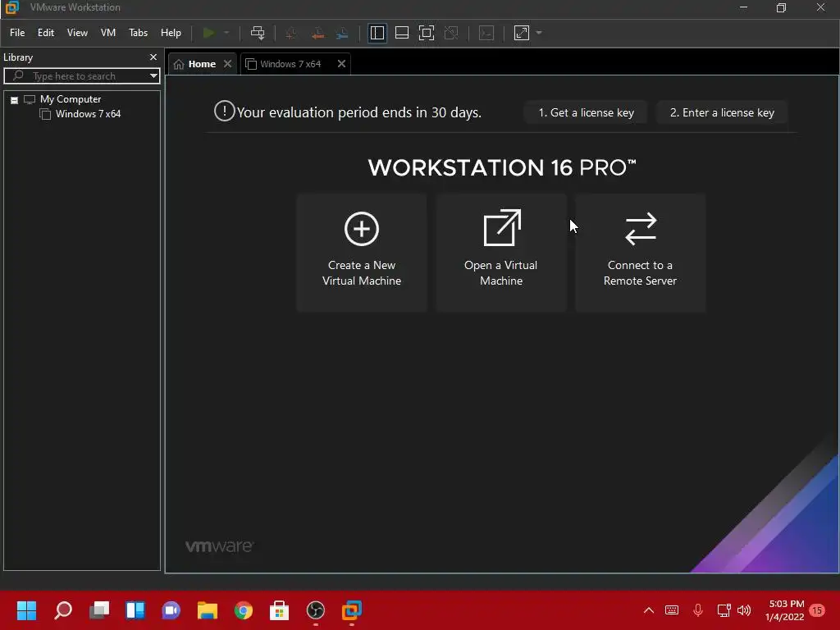Image resolution: width=840 pixels, height=630 pixels.
Task: Toggle the library sidebar view icon
Action: coord(377,33)
